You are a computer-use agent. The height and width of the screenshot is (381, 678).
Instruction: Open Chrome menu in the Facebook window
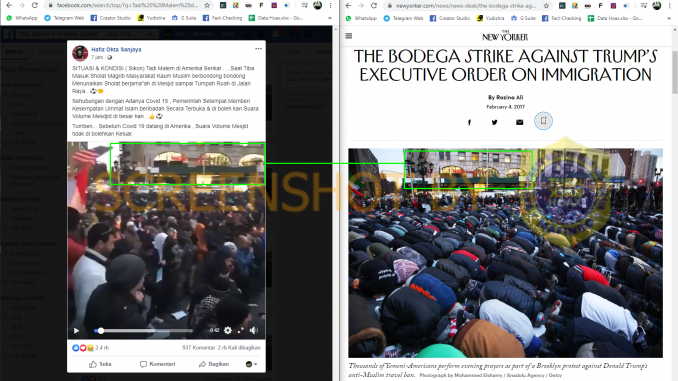coord(330,6)
